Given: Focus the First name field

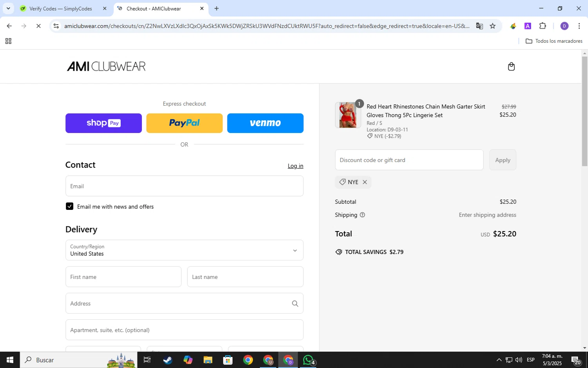Looking at the screenshot, I should click(123, 277).
